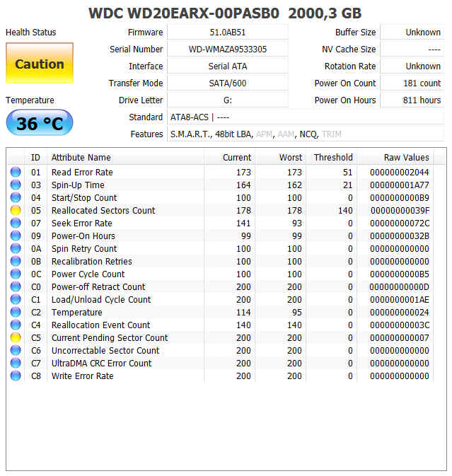The image size is (452, 476).
Task: Click blue status icon for Power-On Hours row
Action: pyautogui.click(x=16, y=236)
